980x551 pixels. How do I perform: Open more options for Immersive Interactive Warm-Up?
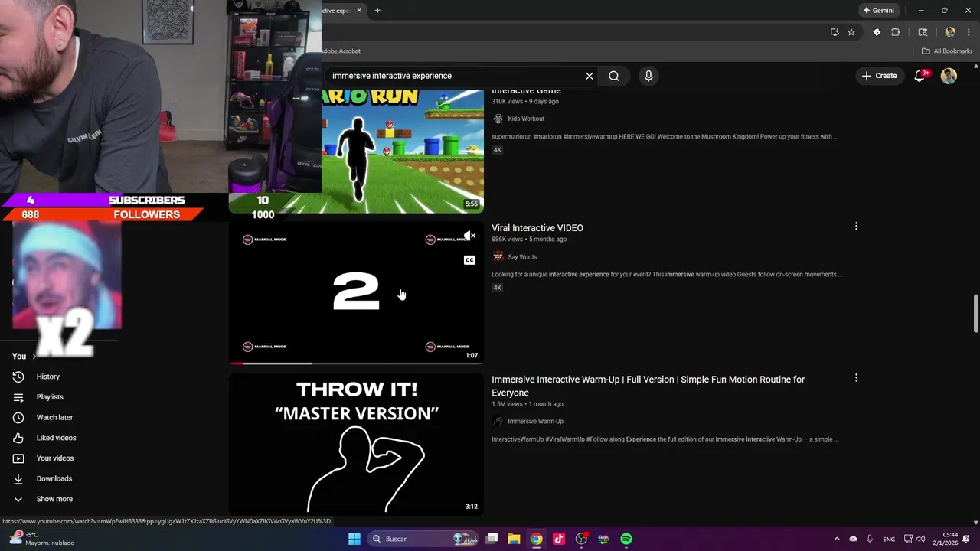coord(856,378)
